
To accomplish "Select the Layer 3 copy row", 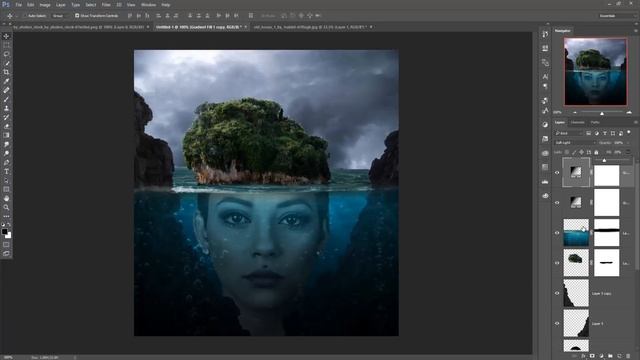I will [x=593, y=293].
